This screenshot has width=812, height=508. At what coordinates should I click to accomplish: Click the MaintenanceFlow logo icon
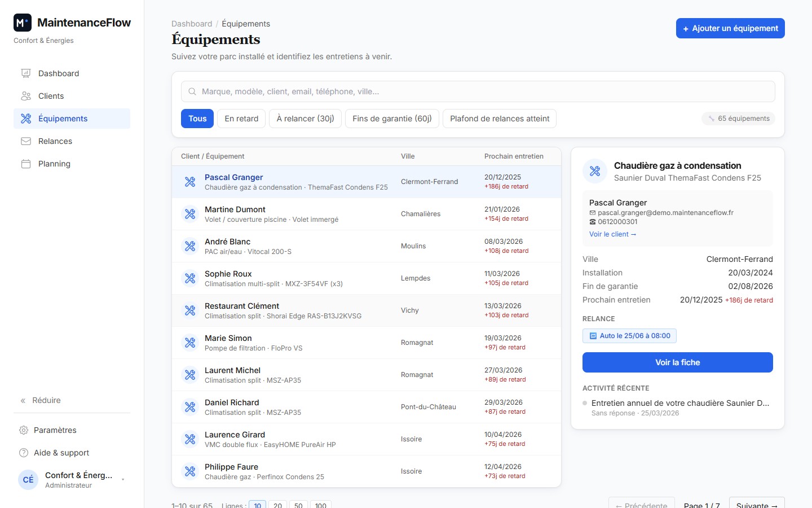(23, 23)
